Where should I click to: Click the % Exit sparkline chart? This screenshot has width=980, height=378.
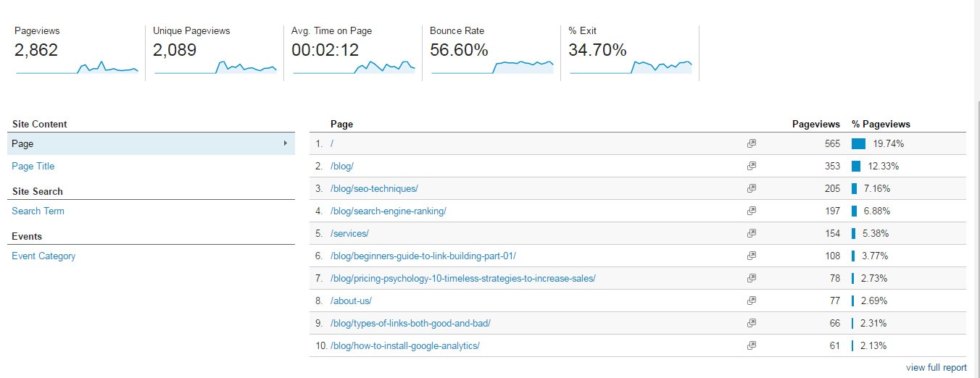[x=631, y=67]
